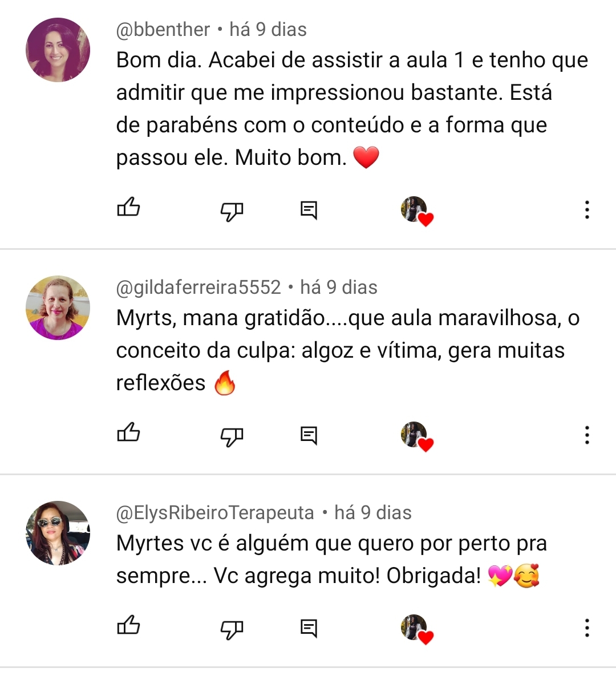Screen dimensions: 616x684
Task: Dislike the comment by @gildaferreira5552
Action: pyautogui.click(x=232, y=436)
